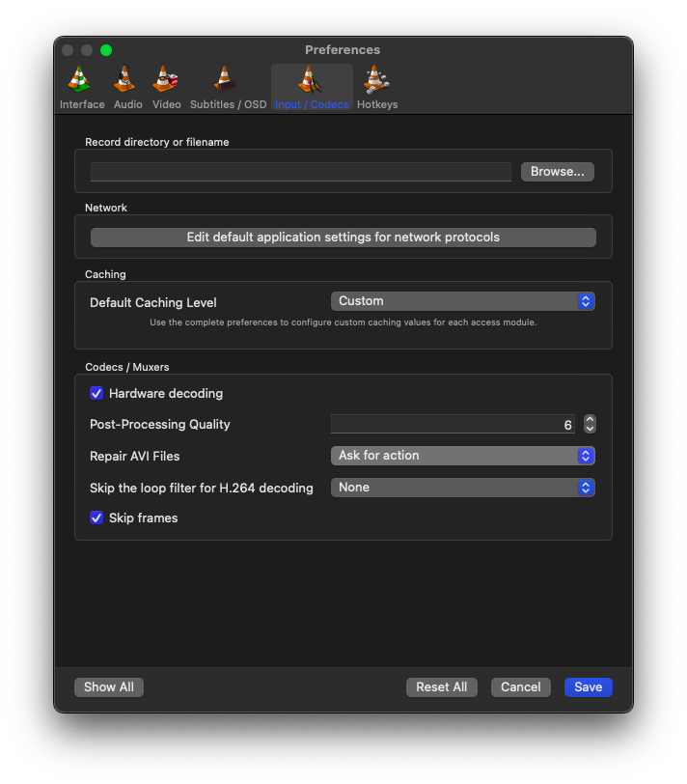The height and width of the screenshot is (784, 687).
Task: Disable Hardware decoding
Action: point(96,393)
